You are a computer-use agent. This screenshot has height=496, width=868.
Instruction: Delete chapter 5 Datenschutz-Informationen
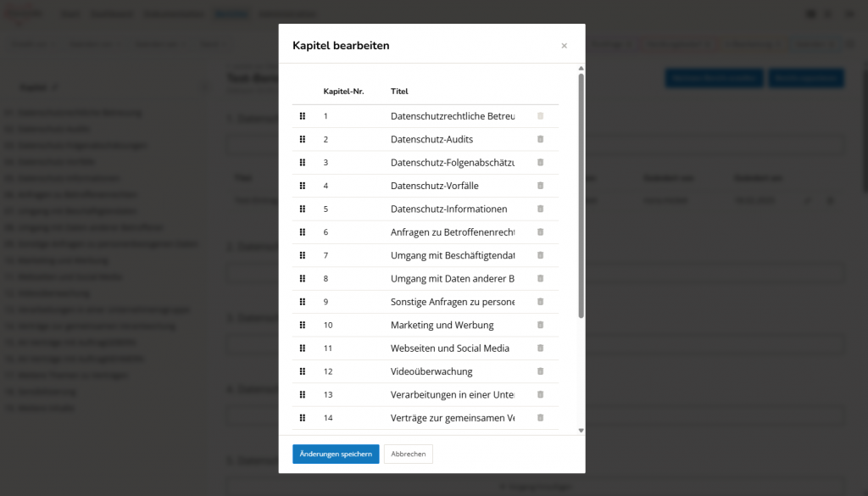541,209
